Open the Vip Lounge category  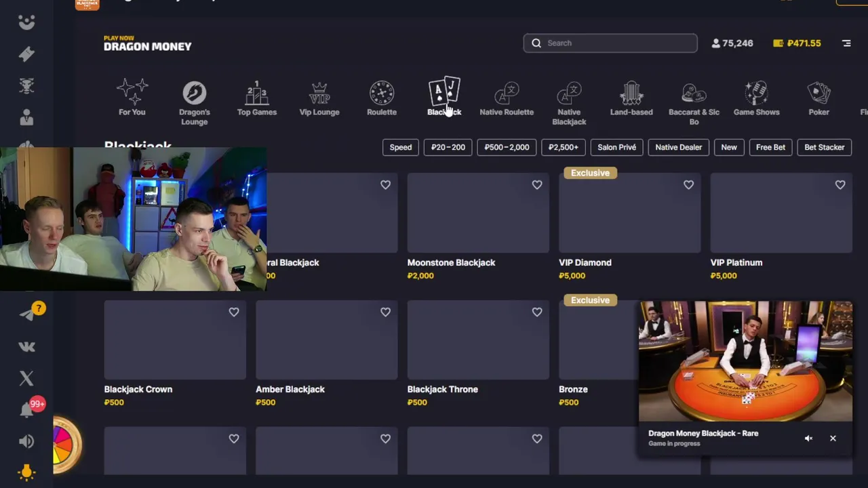click(319, 98)
